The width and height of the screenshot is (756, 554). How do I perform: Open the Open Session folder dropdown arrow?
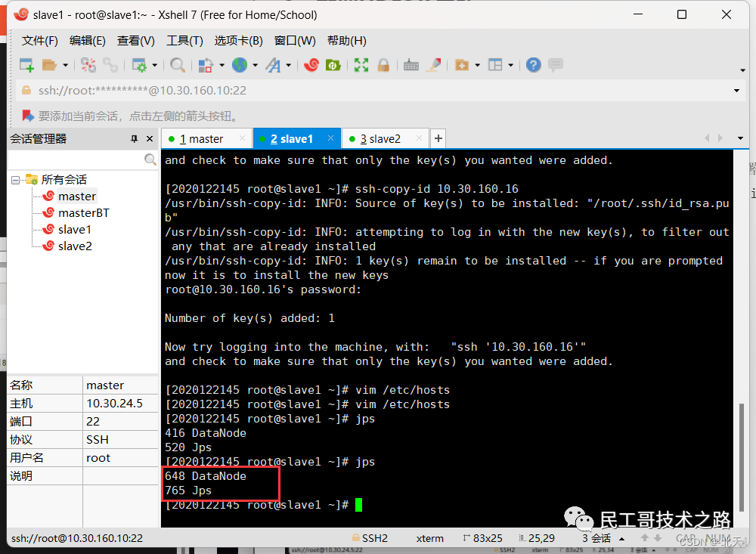pos(65,65)
